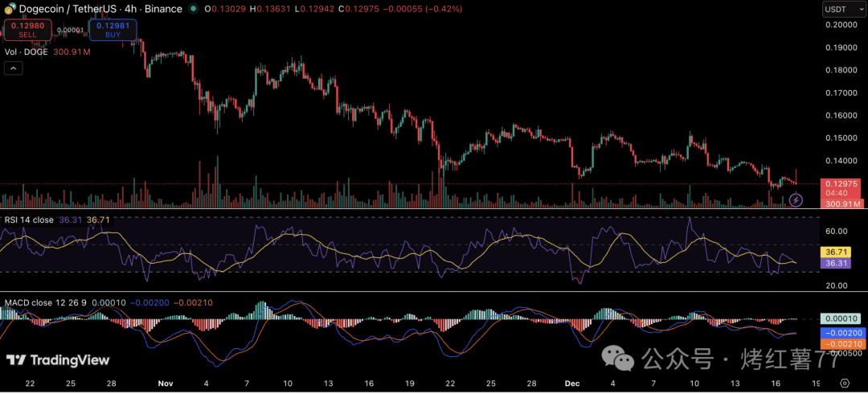Click the RSI axis 20.00 label
The height and width of the screenshot is (394, 868).
coord(837,285)
